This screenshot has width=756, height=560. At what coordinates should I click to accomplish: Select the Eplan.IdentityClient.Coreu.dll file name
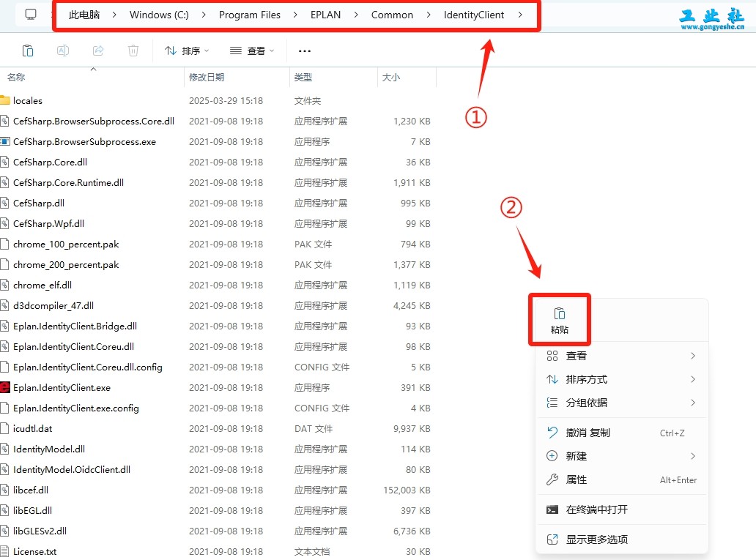click(x=74, y=346)
